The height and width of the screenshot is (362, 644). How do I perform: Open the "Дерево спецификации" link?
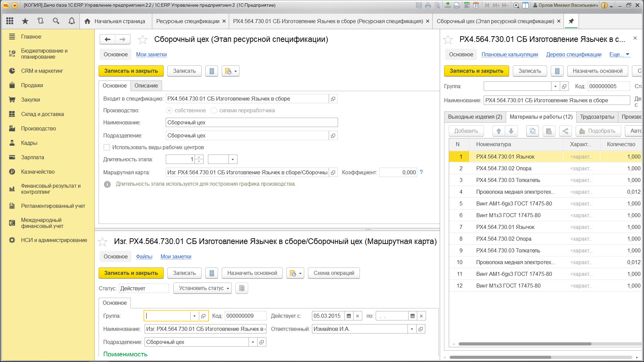574,54
